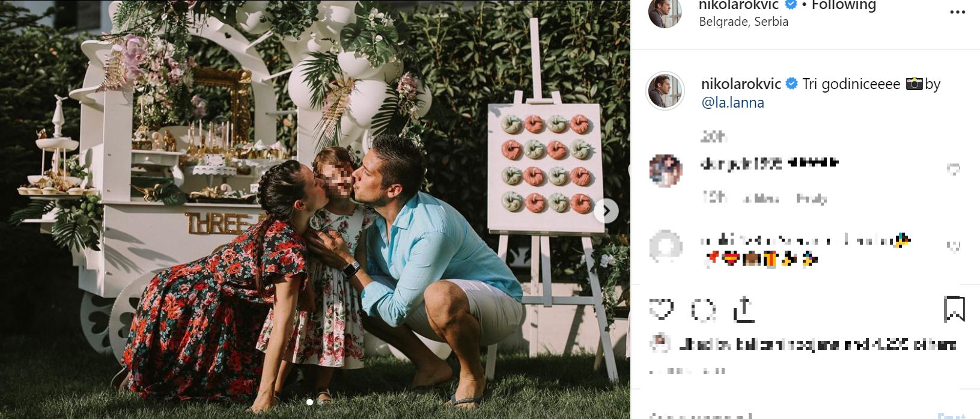Open the three-dot more options menu

957,13
